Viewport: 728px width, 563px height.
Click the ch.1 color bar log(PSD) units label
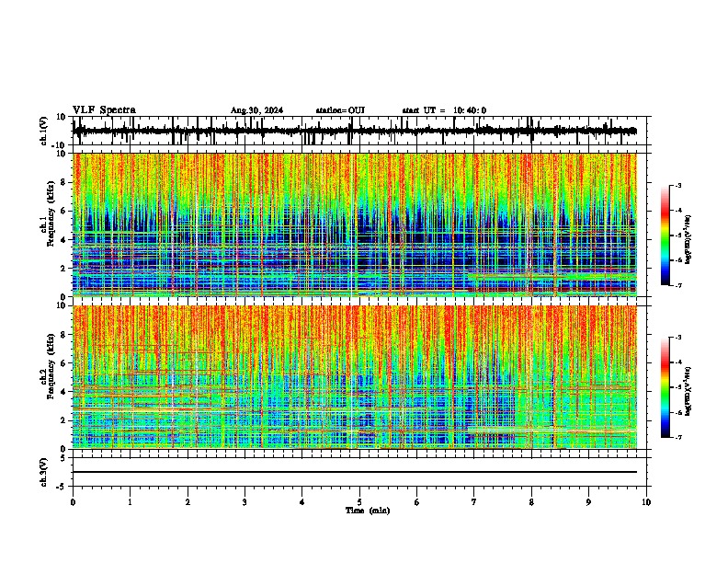(688, 239)
